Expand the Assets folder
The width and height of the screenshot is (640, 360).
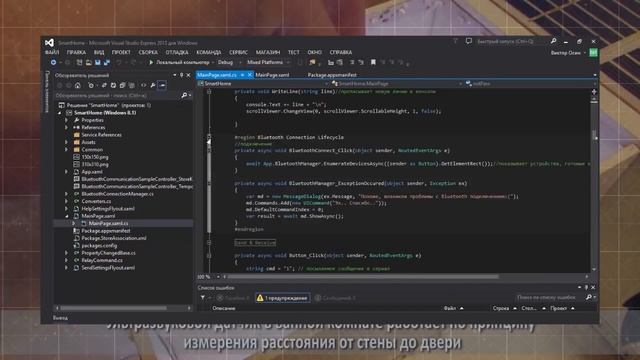point(67,142)
